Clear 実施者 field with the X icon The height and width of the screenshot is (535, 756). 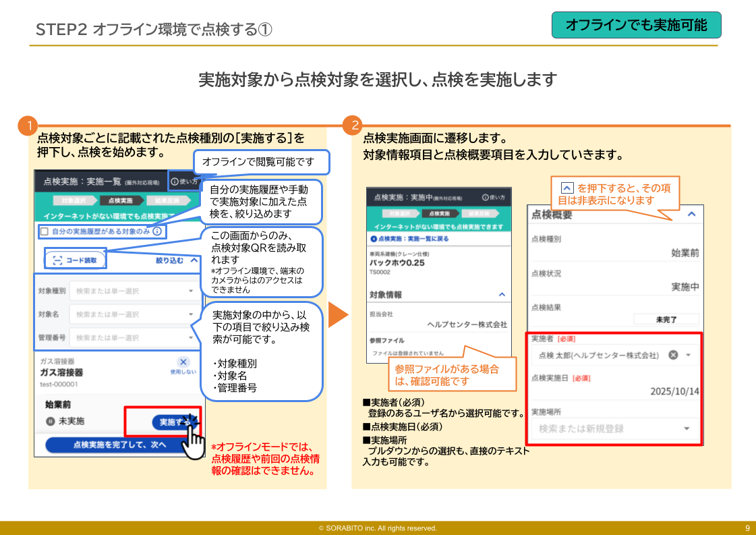[x=672, y=355]
